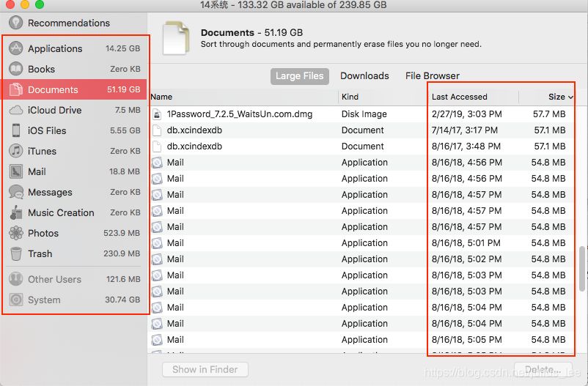Screen dimensions: 588x386
Task: Click the green zoom window button
Action: (x=40, y=4)
